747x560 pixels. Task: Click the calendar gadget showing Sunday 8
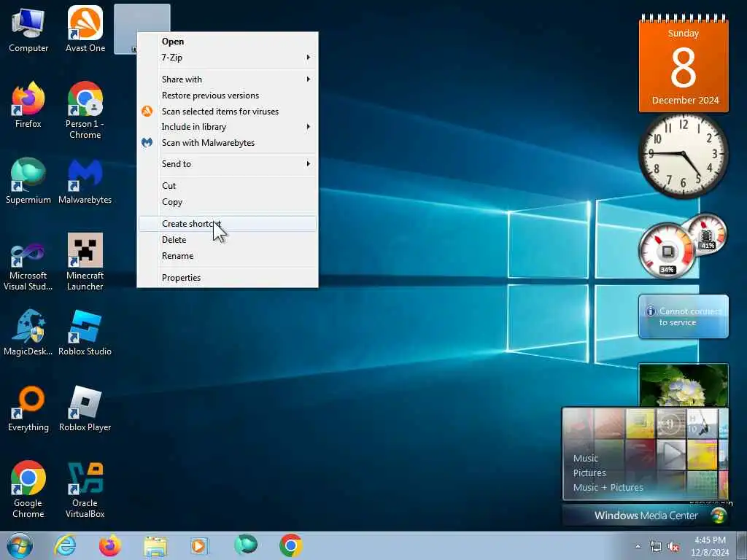tap(684, 64)
